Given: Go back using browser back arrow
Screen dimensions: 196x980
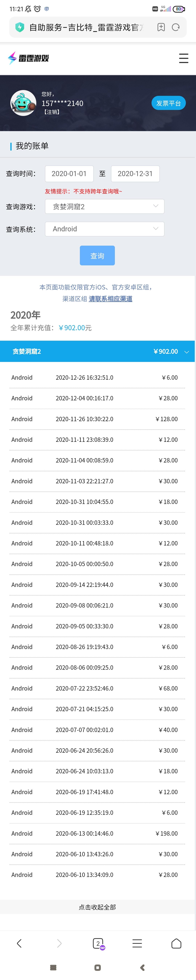Looking at the screenshot, I should [19, 943].
